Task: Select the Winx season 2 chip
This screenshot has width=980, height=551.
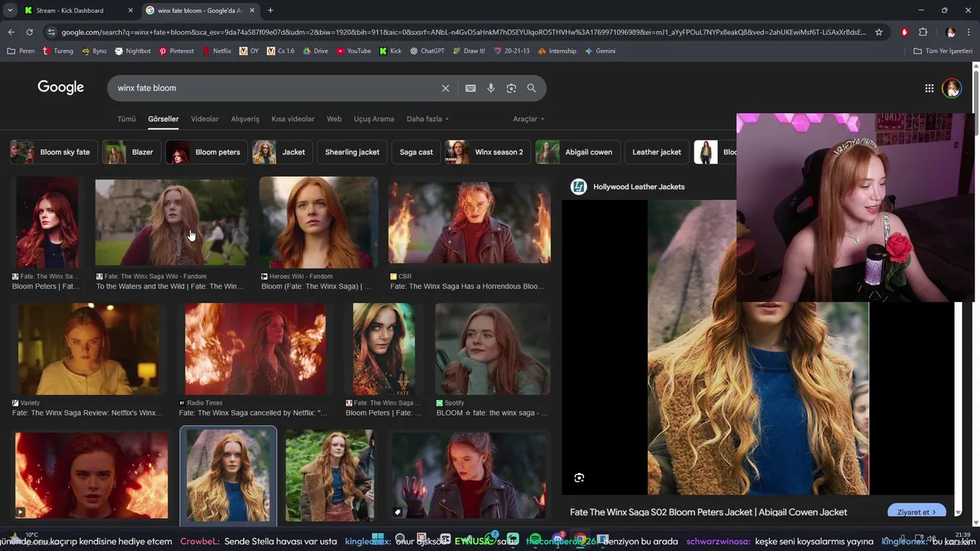Action: [488, 152]
